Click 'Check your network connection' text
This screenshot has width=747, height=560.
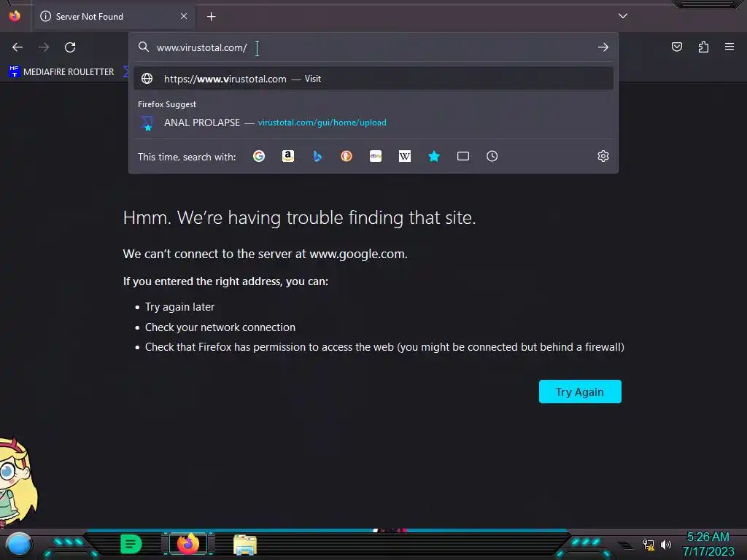click(220, 327)
